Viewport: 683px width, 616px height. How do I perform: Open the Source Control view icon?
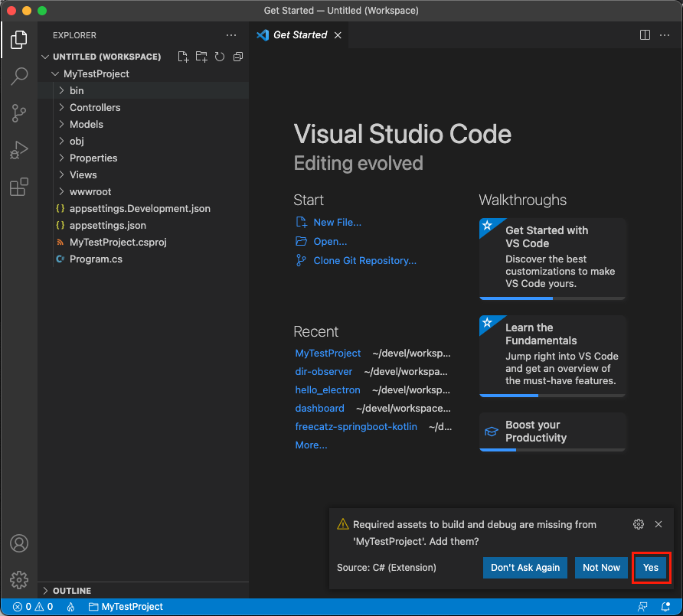(x=18, y=113)
